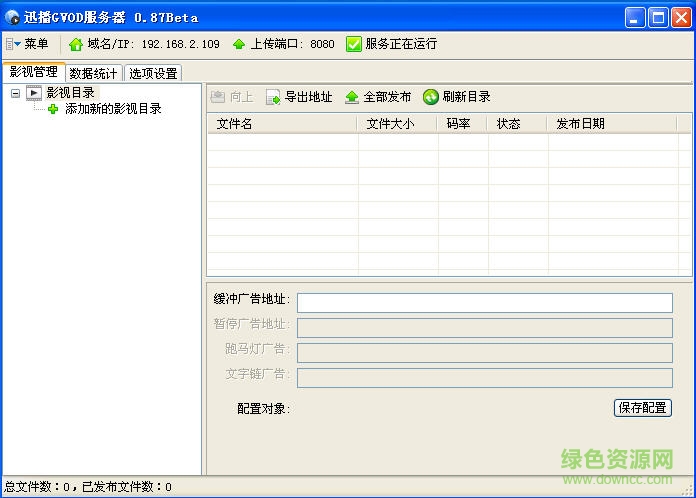Select the 影视目录 tree item
This screenshot has height=498, width=696.
70,93
